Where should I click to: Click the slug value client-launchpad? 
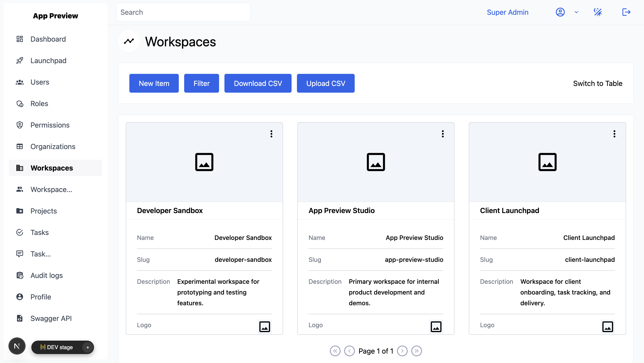[x=590, y=260]
